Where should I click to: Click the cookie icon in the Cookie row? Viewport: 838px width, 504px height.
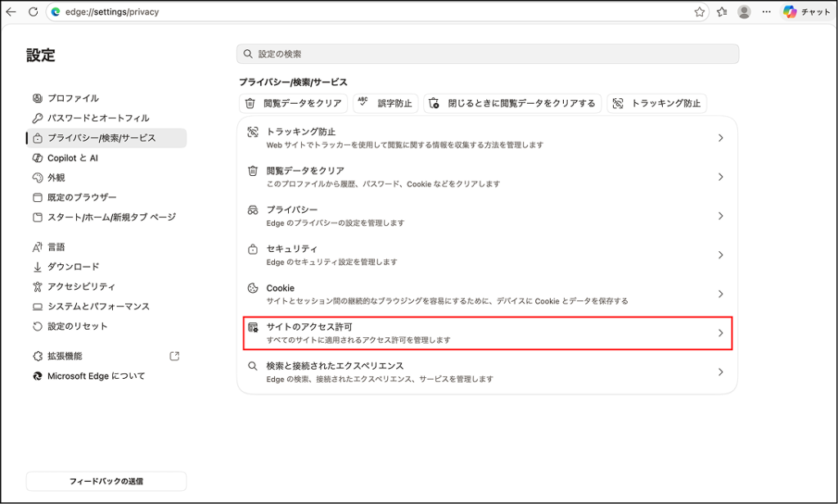[253, 288]
